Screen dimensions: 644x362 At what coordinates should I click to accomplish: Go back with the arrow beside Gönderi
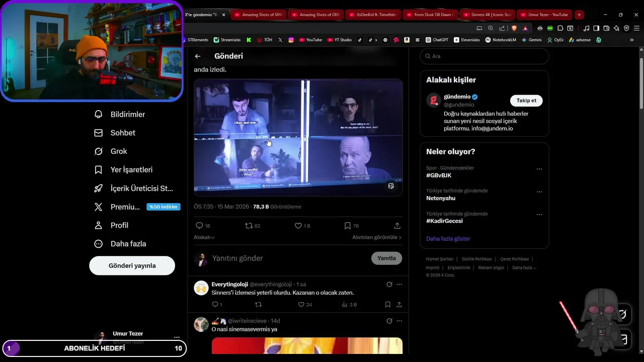point(198,56)
